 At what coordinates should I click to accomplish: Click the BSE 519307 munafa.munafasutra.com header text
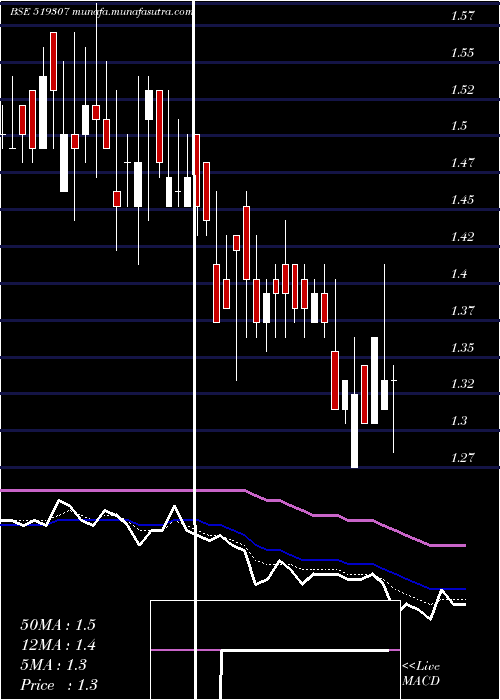pos(101,12)
